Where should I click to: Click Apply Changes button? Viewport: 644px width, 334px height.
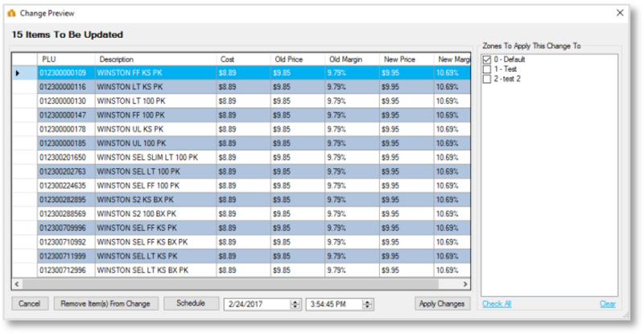pos(442,303)
